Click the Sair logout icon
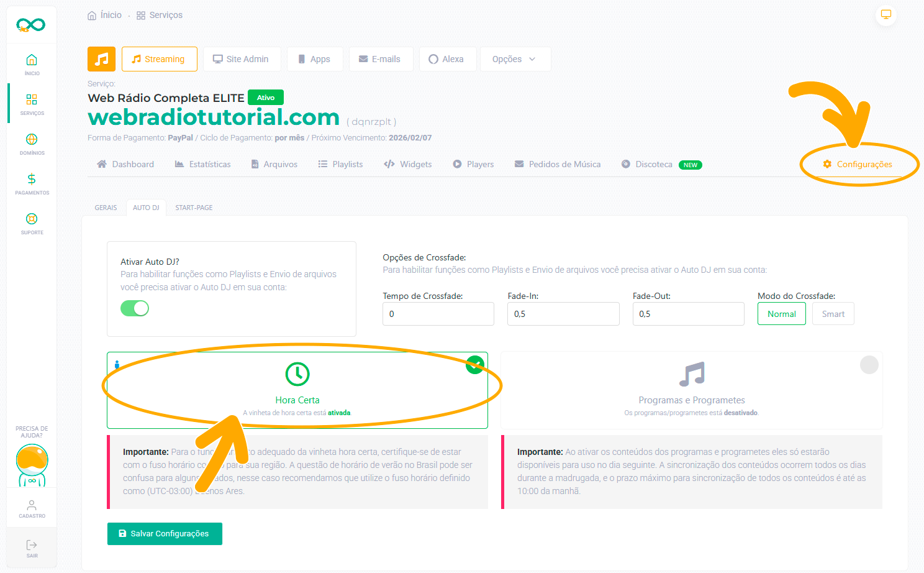Image resolution: width=924 pixels, height=573 pixels. (x=32, y=548)
